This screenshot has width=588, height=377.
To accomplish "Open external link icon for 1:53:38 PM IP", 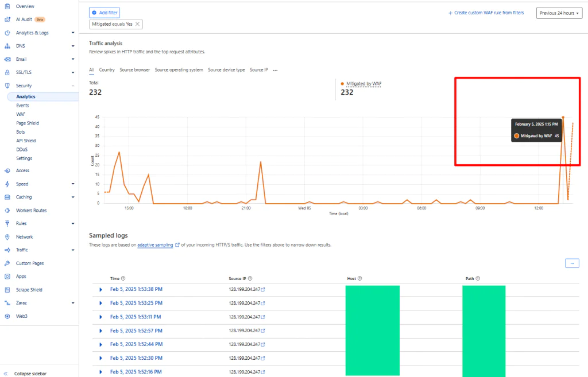I will (x=263, y=289).
